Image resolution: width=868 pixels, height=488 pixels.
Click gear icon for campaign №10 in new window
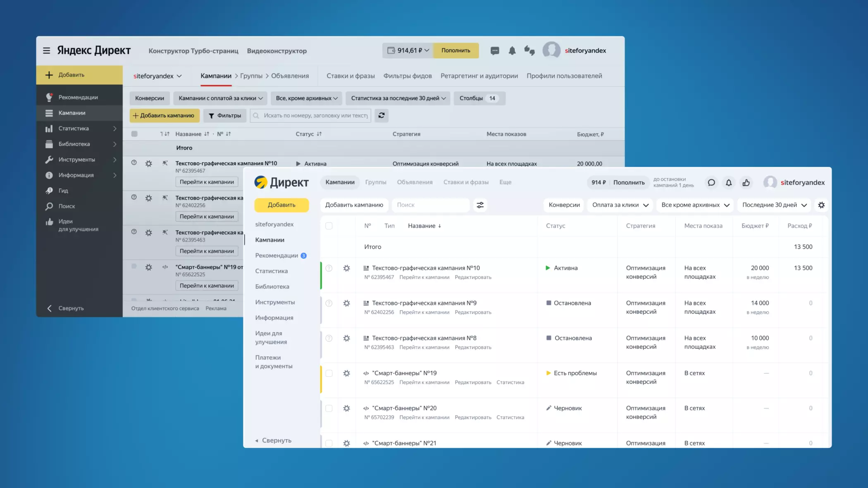coord(347,268)
